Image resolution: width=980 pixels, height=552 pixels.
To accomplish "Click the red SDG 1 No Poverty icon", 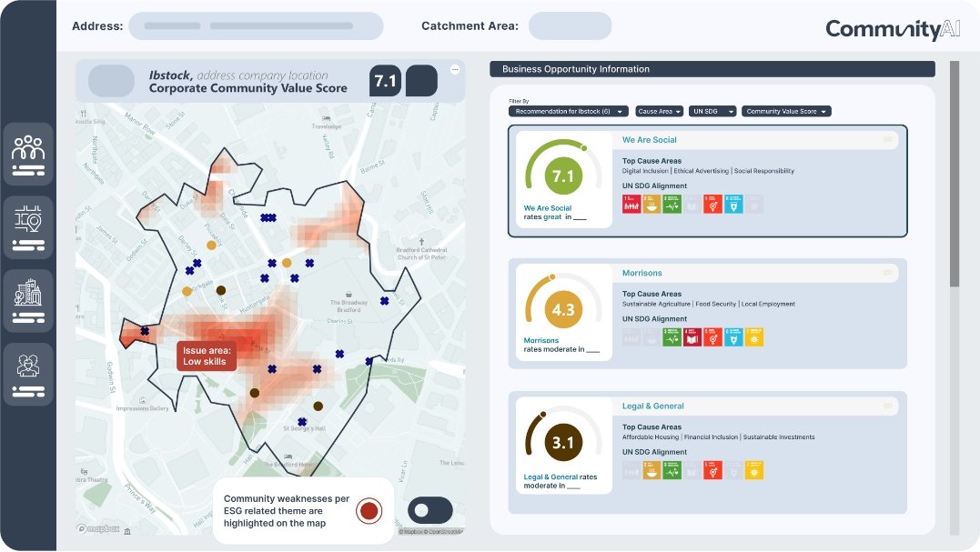I will pos(631,204).
